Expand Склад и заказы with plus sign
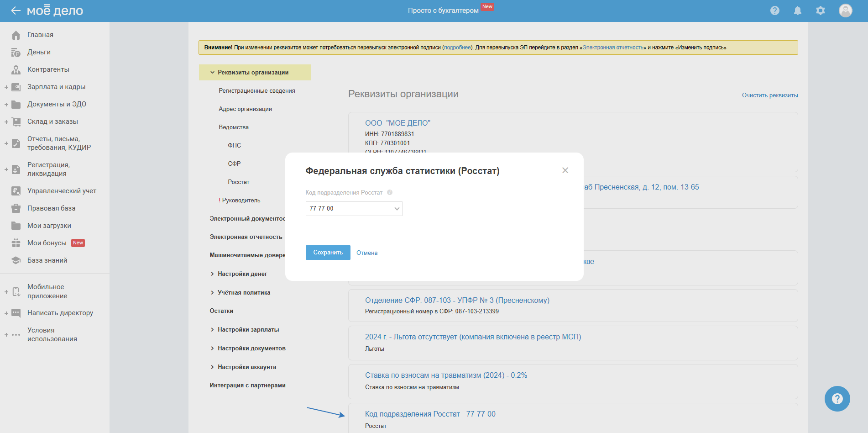 click(6, 122)
